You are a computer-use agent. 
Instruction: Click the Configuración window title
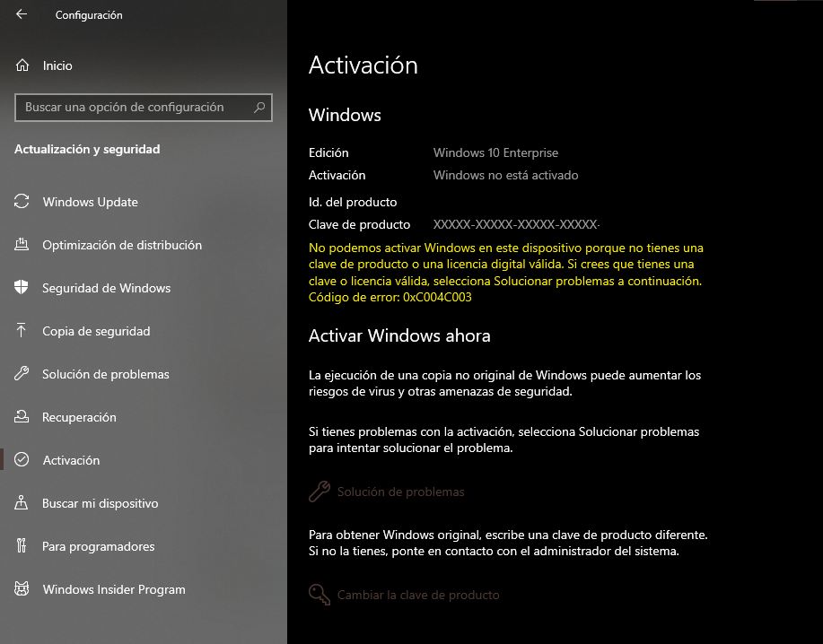[x=89, y=15]
